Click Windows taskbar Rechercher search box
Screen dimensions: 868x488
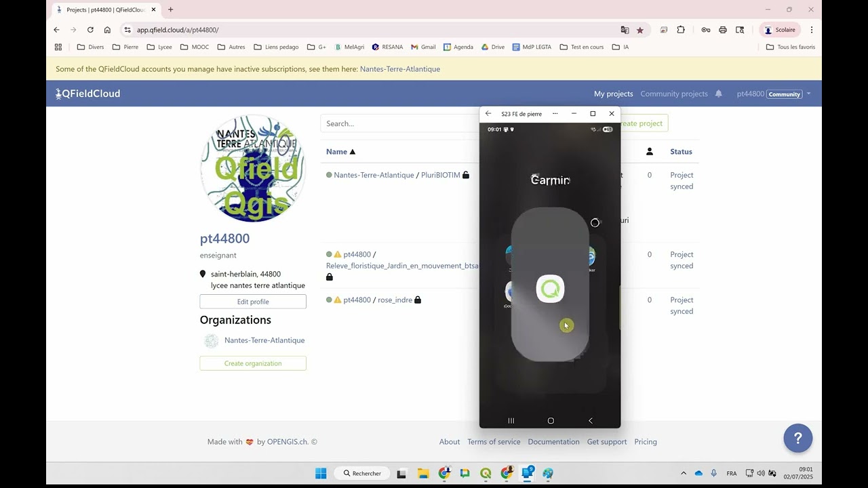click(x=362, y=473)
